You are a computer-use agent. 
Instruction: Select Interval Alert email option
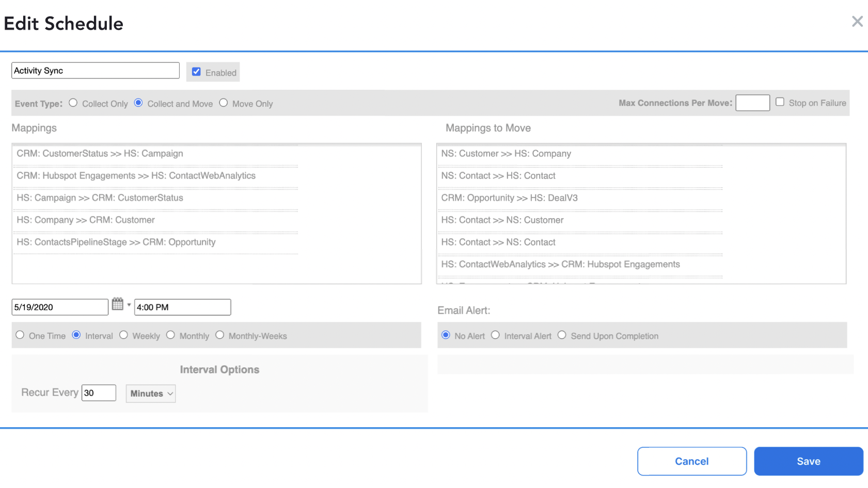[x=496, y=335]
